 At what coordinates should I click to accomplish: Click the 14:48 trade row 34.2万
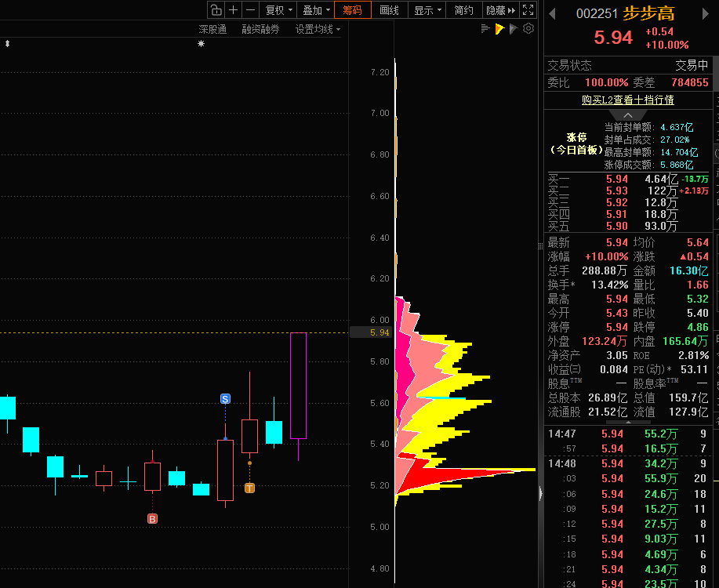coord(661,463)
